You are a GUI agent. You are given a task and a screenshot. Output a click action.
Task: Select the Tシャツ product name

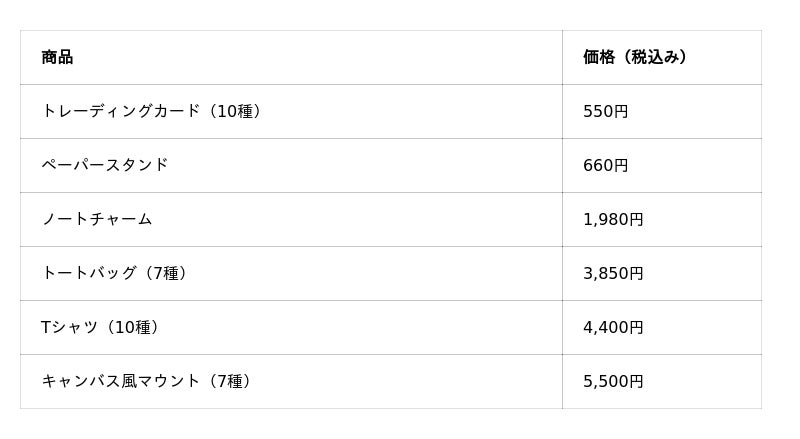coord(69,327)
